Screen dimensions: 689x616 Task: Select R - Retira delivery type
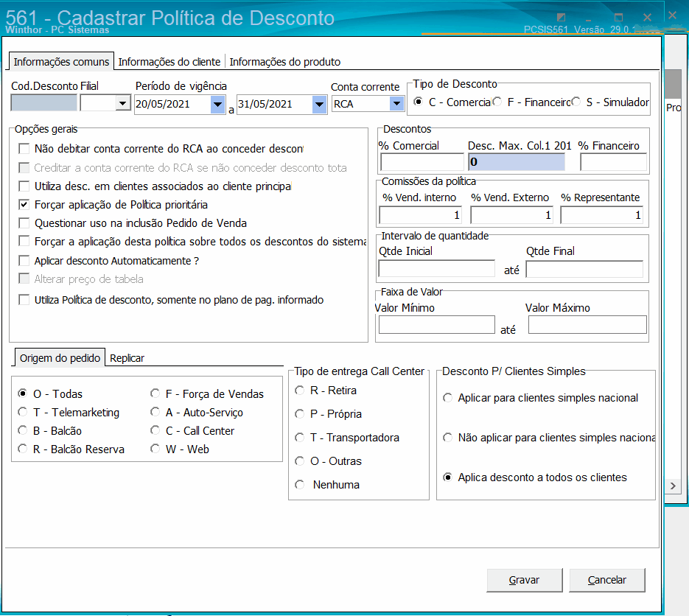300,391
